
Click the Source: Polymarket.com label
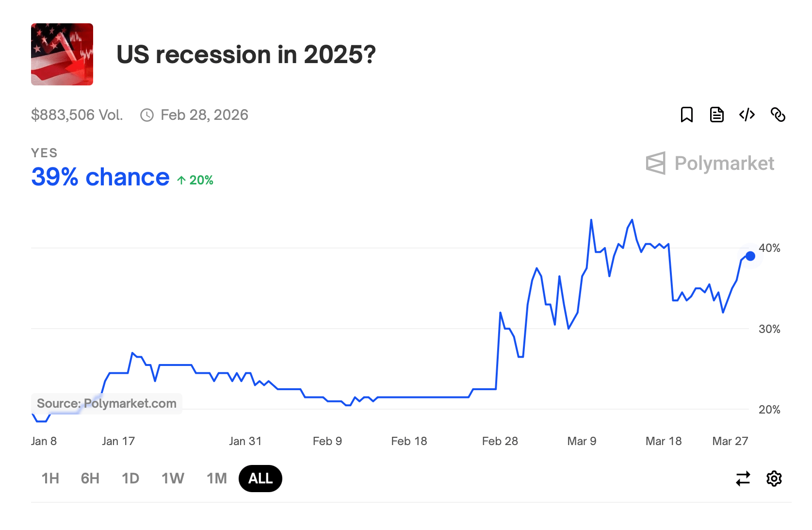pyautogui.click(x=106, y=403)
